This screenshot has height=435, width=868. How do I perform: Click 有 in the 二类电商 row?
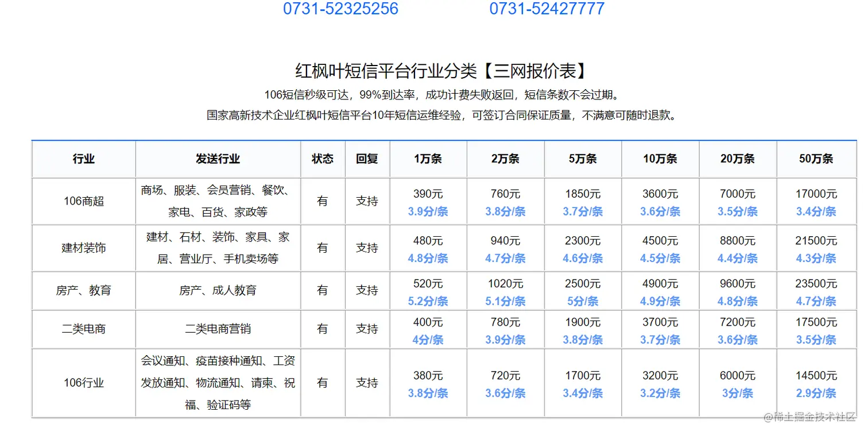323,329
